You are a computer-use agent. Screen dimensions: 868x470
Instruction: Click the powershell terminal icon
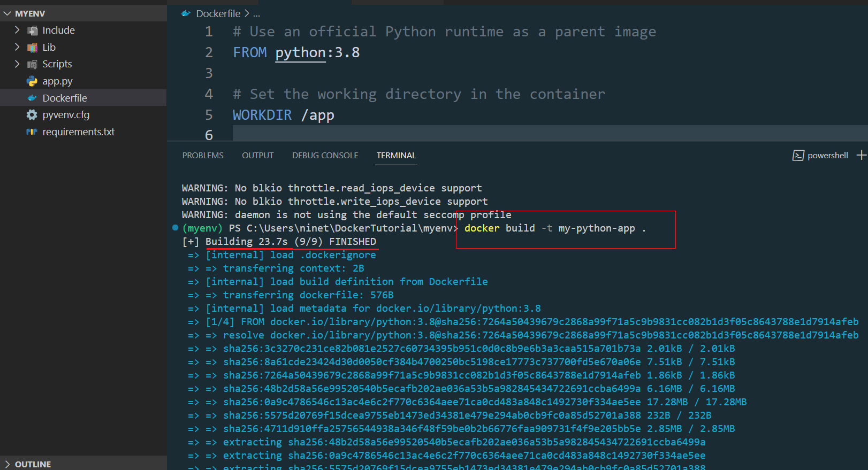tap(798, 156)
